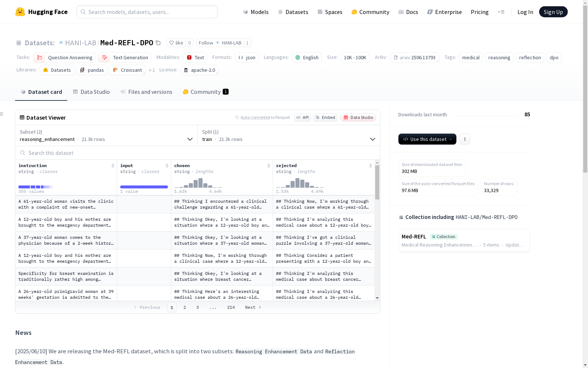Focus the Search this dataset field
Viewport: 588px width, 368px height.
198,153
